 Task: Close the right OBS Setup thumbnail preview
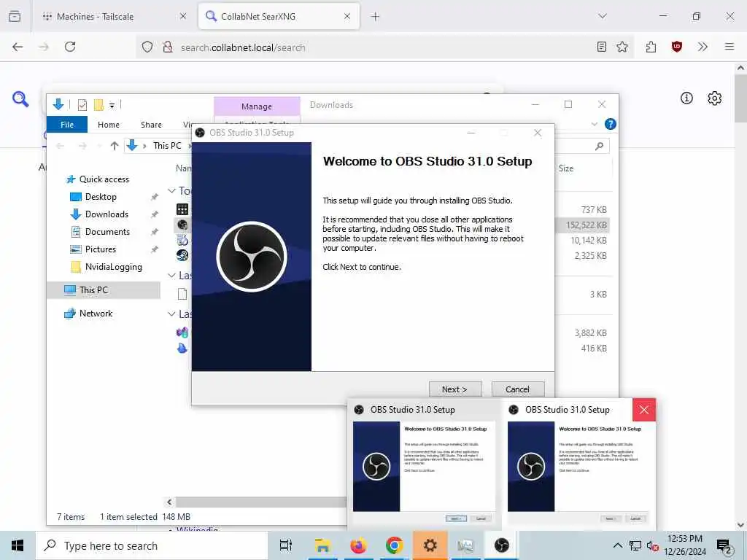(644, 410)
